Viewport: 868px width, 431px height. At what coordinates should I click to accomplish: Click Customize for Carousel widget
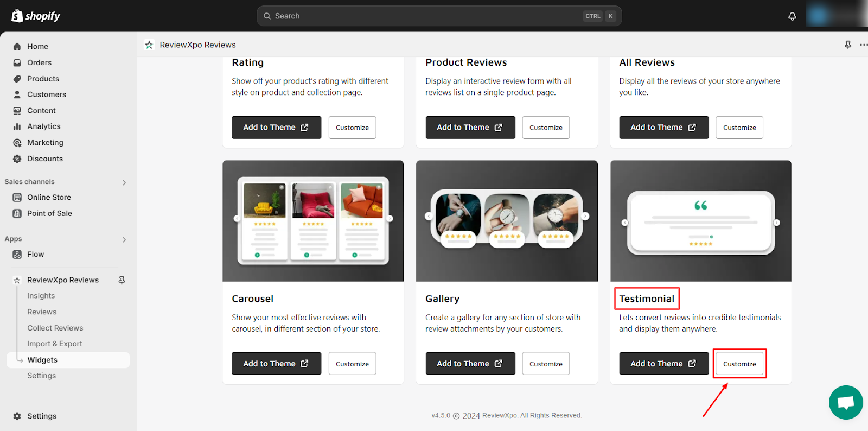[352, 364]
